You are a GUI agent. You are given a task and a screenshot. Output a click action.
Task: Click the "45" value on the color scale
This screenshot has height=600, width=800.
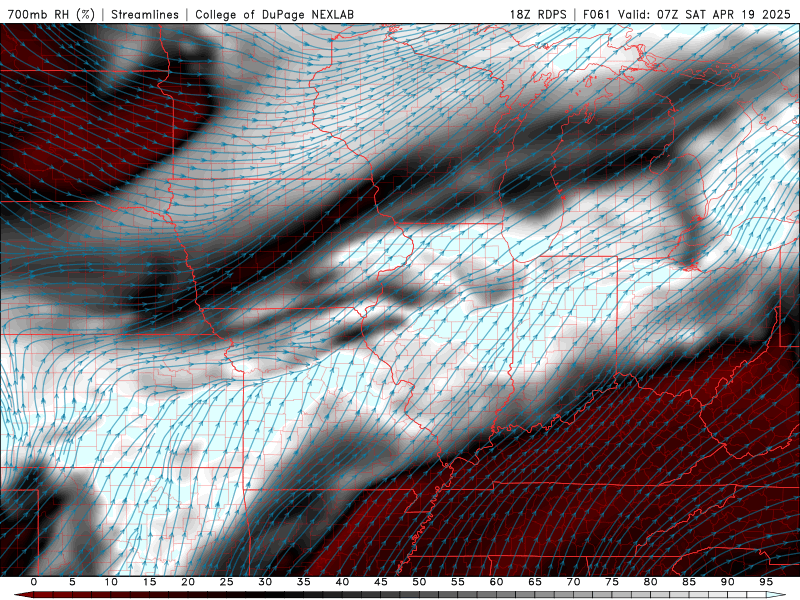(381, 582)
